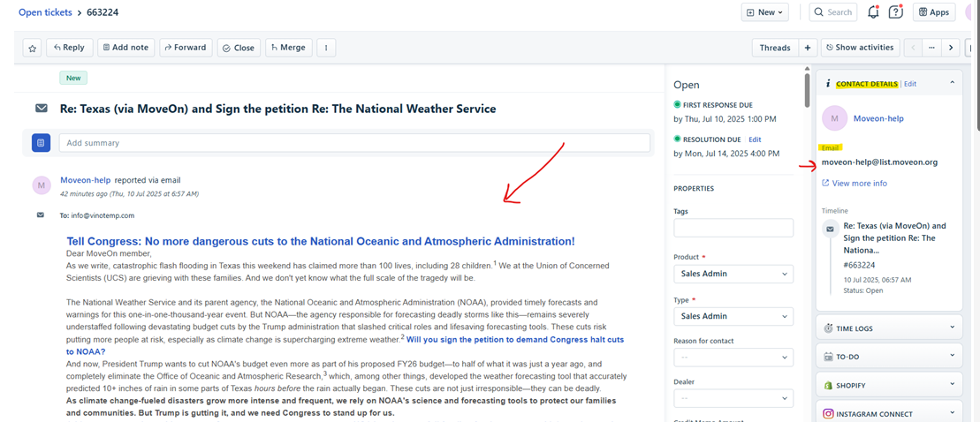The image size is (980, 422).
Task: Click the moveon-help@list.moveon.org email address
Action: click(879, 162)
